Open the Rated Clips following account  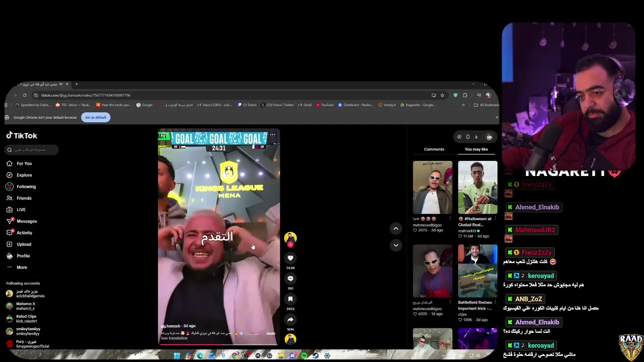click(22, 319)
